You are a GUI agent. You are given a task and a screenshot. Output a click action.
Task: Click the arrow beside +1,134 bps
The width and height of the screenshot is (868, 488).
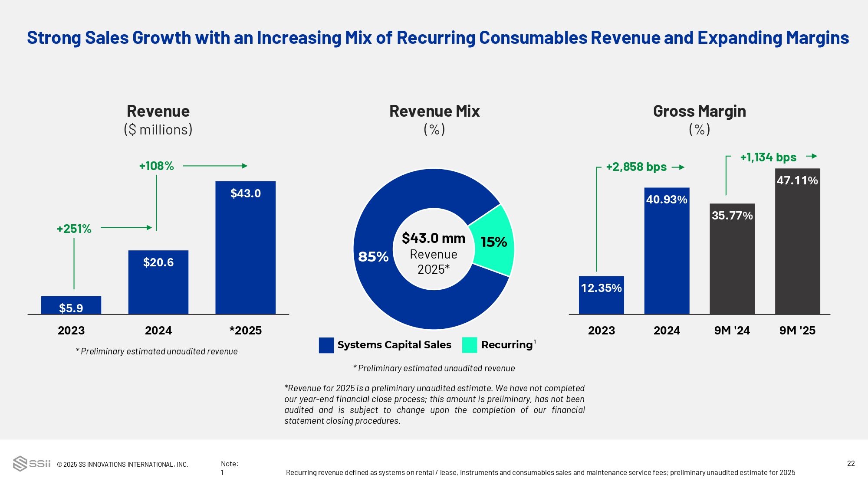pyautogui.click(x=811, y=156)
